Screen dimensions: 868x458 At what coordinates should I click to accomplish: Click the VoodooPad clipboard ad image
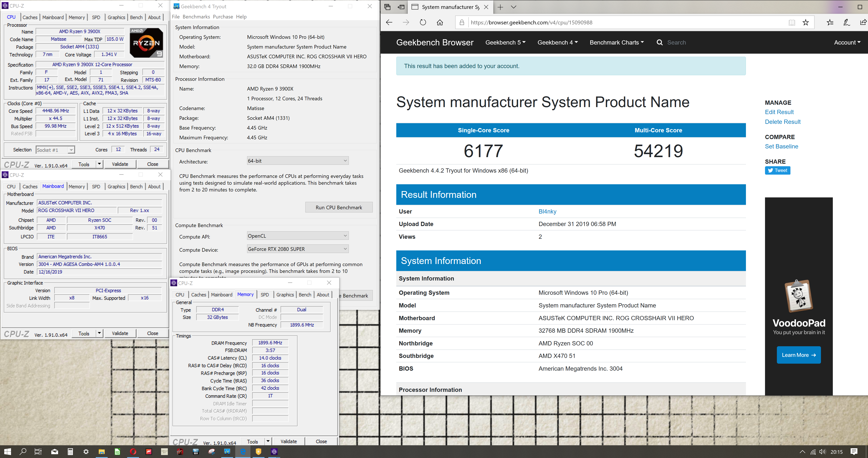798,296
